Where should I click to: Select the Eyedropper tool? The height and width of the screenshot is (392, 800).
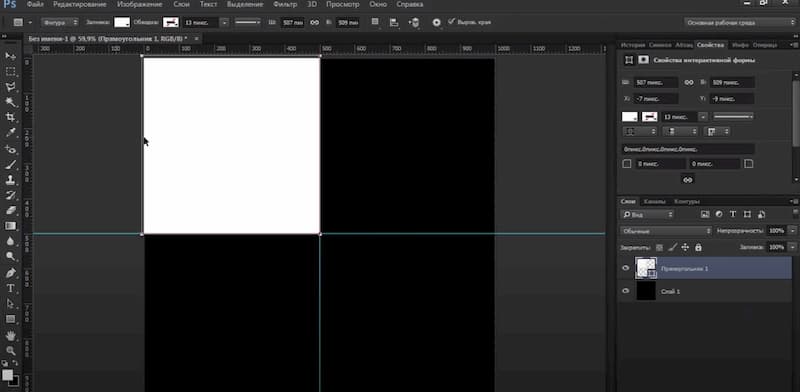click(x=10, y=133)
